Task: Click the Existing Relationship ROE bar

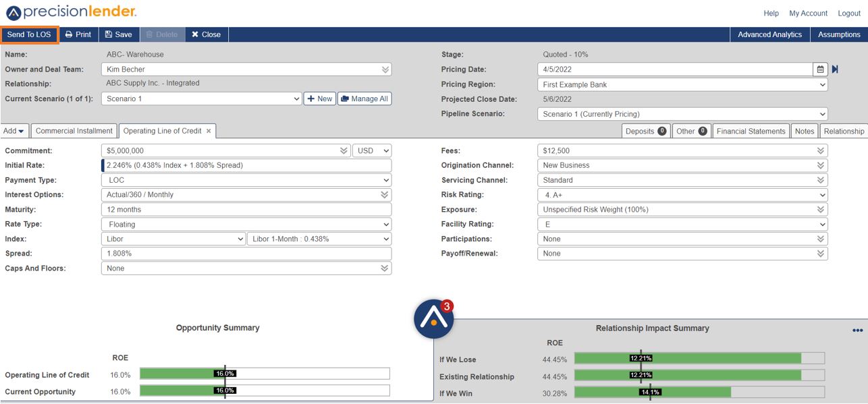Action: click(x=699, y=376)
